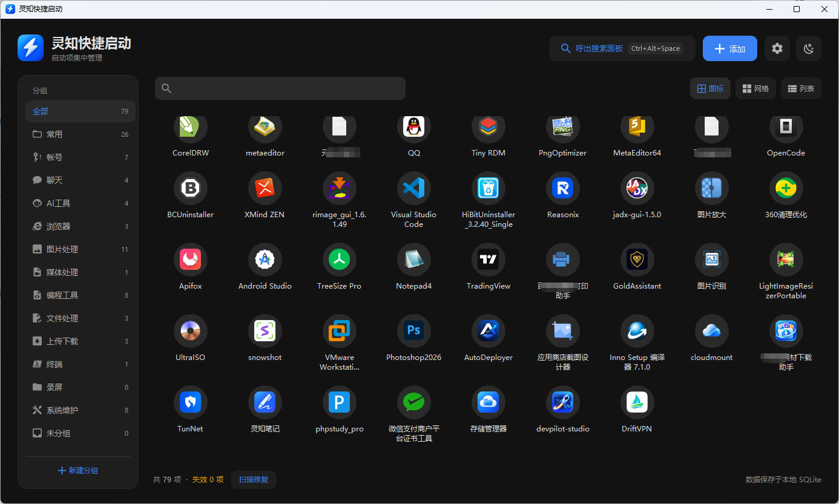
Task: Launch the 360清理优化 icon
Action: click(x=786, y=188)
